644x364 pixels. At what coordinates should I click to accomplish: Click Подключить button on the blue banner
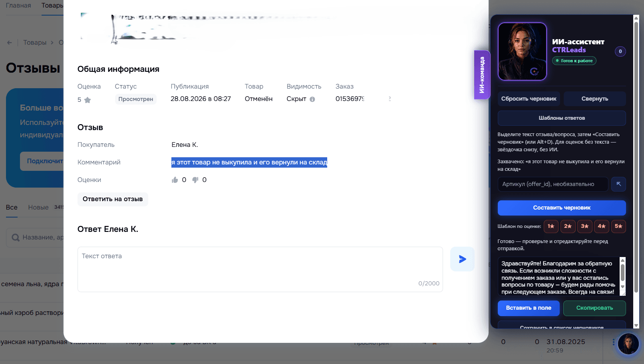tap(42, 161)
